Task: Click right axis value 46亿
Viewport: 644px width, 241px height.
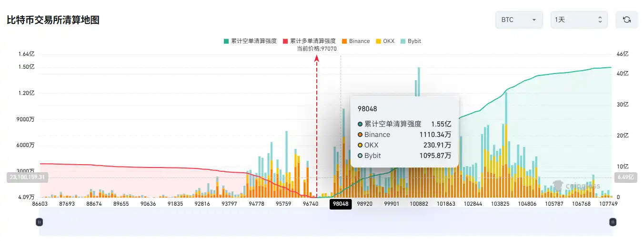Action: [x=623, y=54]
